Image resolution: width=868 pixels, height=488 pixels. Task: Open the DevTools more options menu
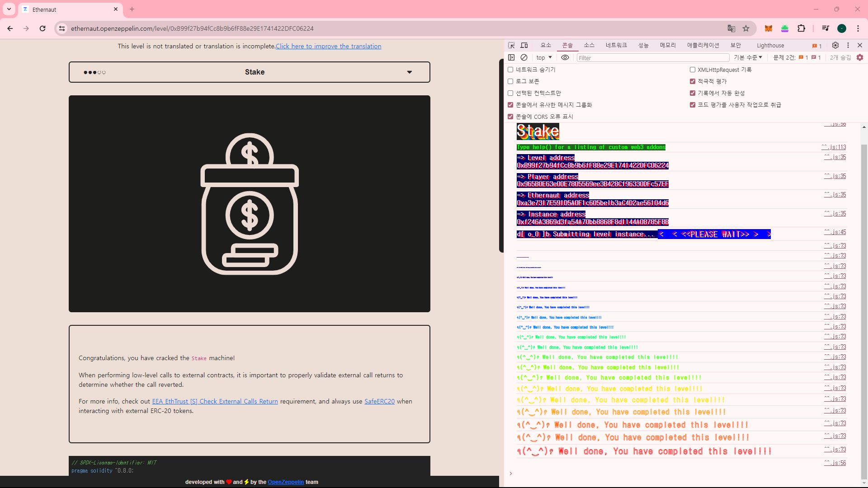pos(848,45)
